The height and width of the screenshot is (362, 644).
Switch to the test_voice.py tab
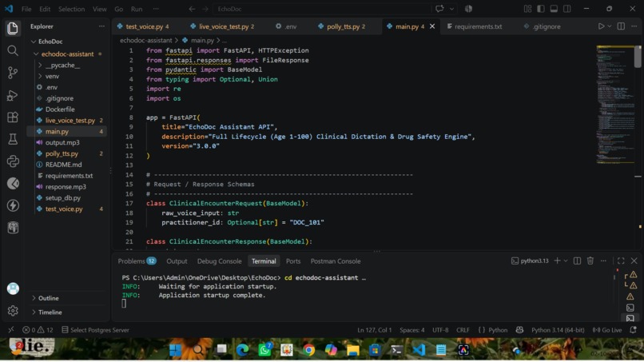coord(143,26)
